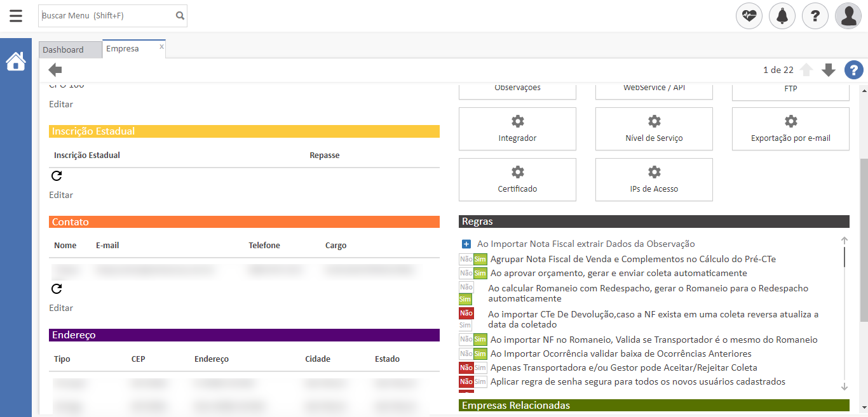Open the hamburger main menu
868x417 pixels.
click(16, 16)
